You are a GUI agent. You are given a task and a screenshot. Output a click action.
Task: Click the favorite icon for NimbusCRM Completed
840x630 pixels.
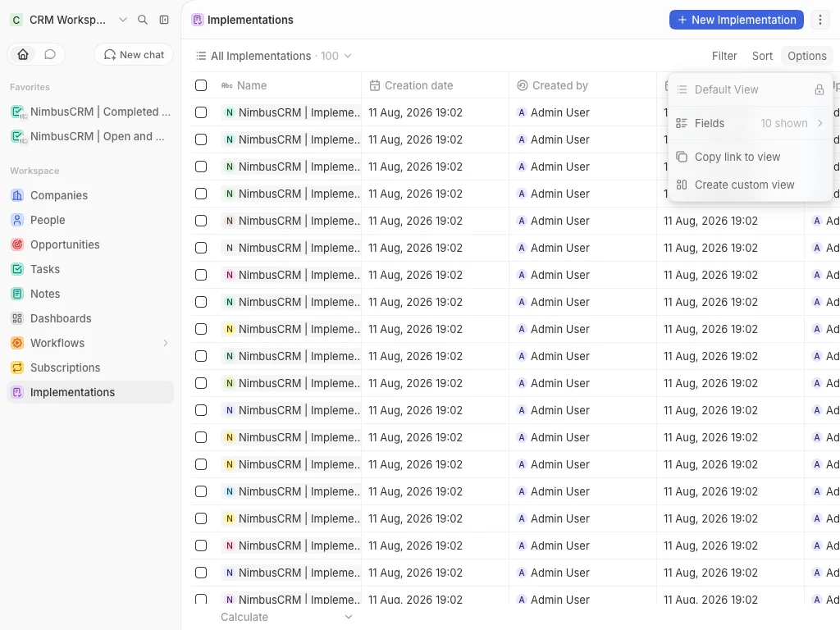coord(18,112)
